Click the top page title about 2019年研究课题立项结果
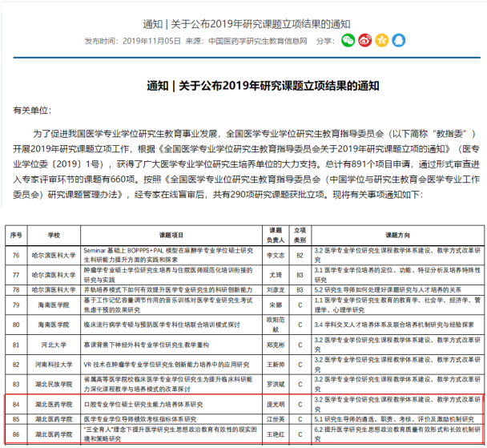 pyautogui.click(x=247, y=24)
